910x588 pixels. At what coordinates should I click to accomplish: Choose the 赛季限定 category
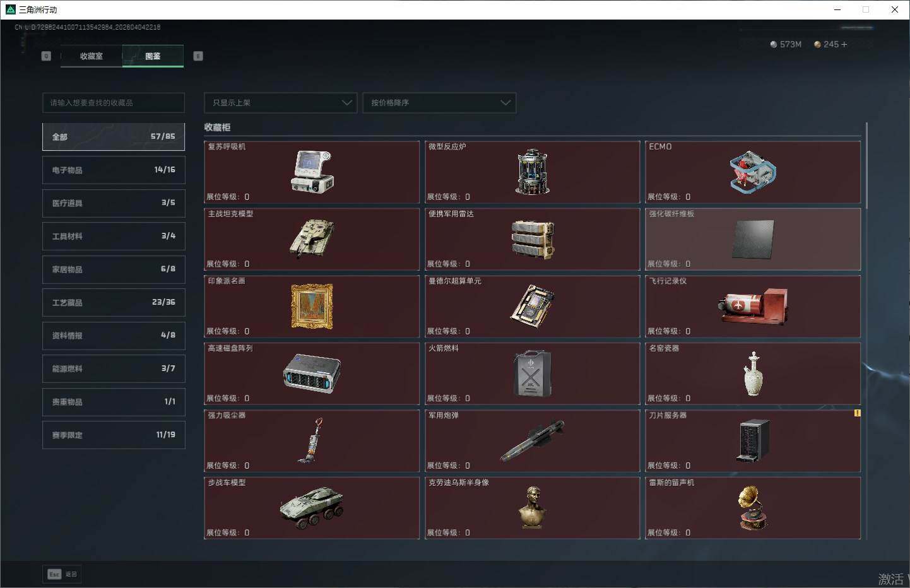coord(114,435)
